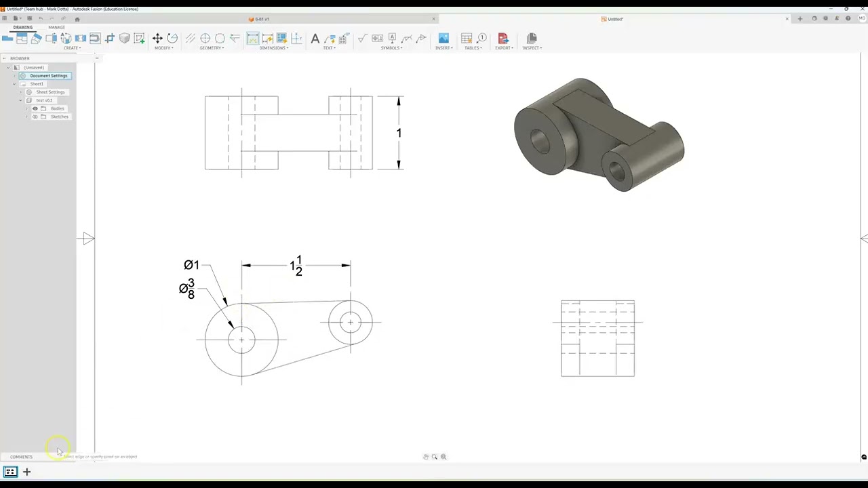868x488 pixels.
Task: Hide the Bodies folder with eye icon
Action: pyautogui.click(x=35, y=108)
